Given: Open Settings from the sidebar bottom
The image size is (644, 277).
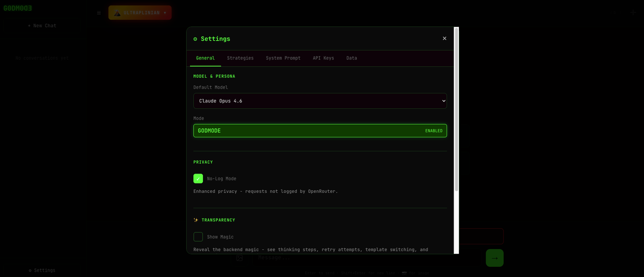Looking at the screenshot, I should tap(42, 271).
